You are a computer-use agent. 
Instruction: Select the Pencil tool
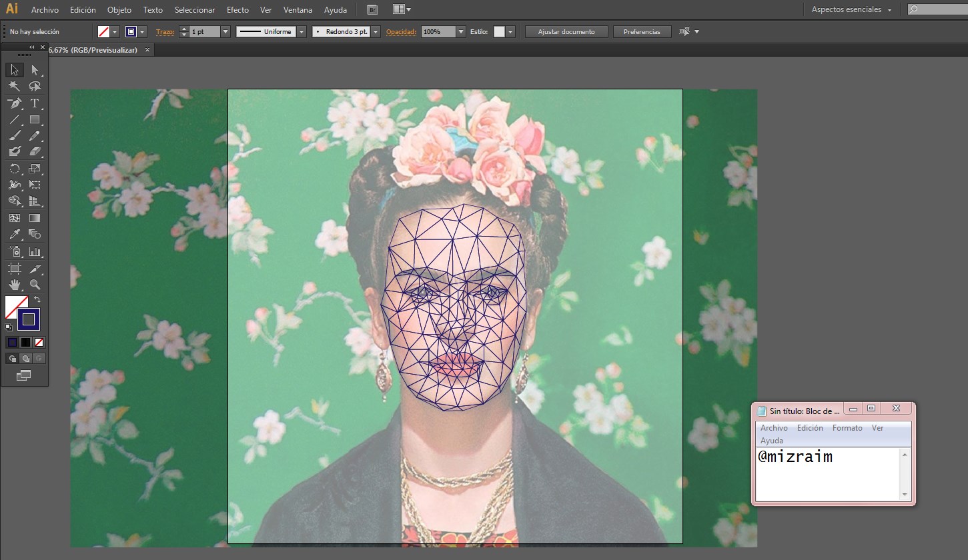tap(35, 135)
